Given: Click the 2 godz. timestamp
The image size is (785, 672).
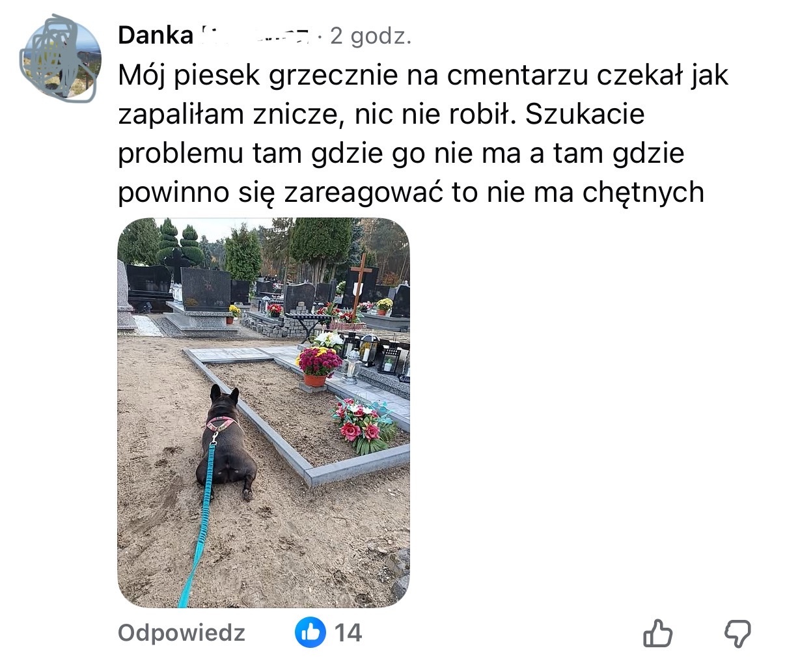Looking at the screenshot, I should click(370, 36).
